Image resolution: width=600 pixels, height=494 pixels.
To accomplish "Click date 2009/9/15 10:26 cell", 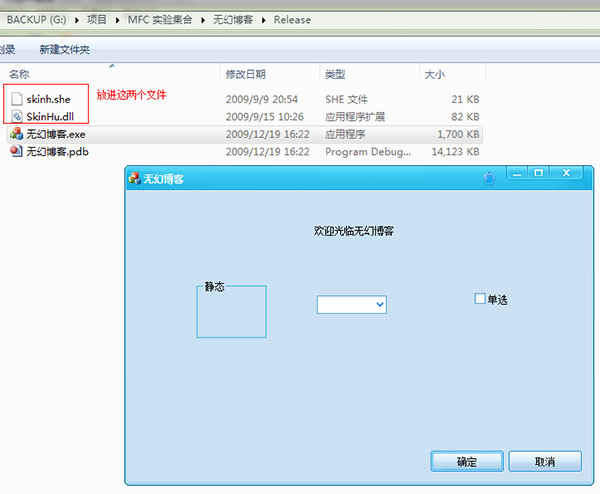I will coord(264,117).
